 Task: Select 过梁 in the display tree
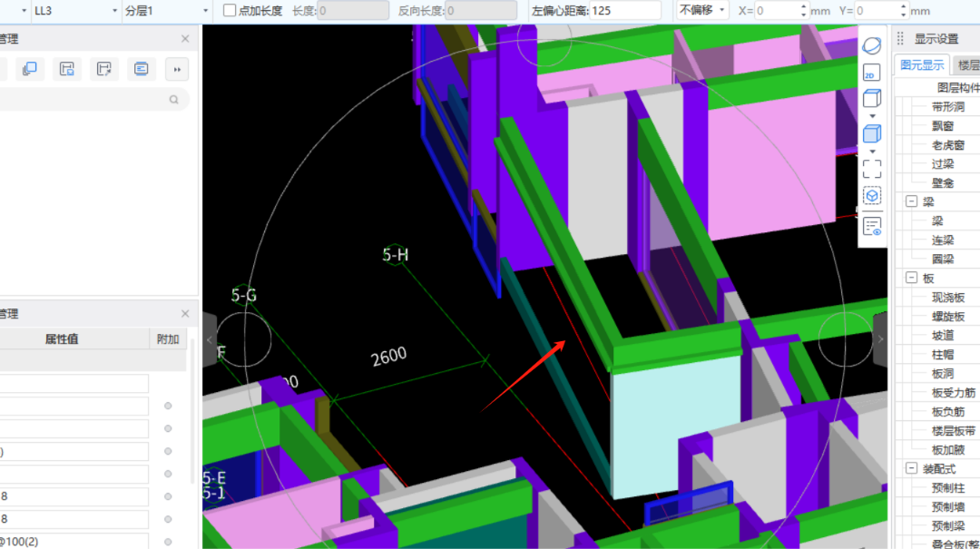pos(943,164)
